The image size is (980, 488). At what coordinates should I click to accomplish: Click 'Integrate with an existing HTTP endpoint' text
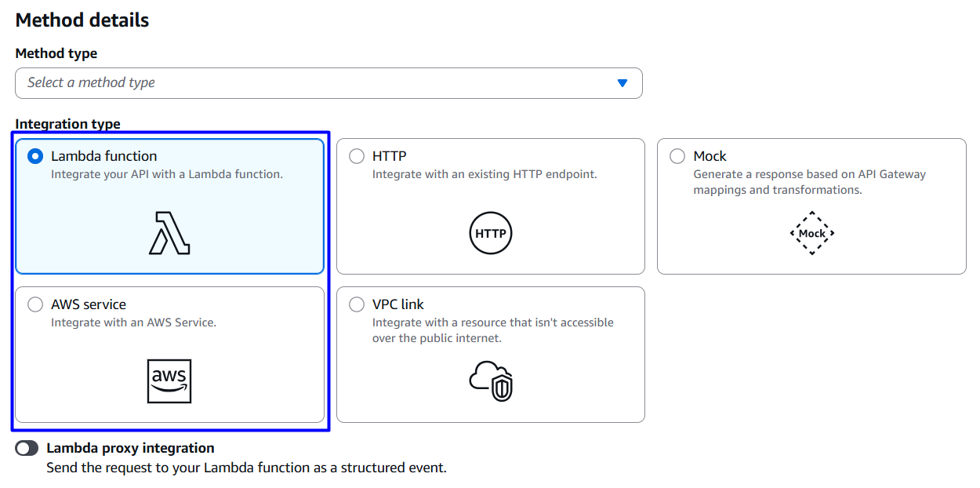click(x=485, y=174)
